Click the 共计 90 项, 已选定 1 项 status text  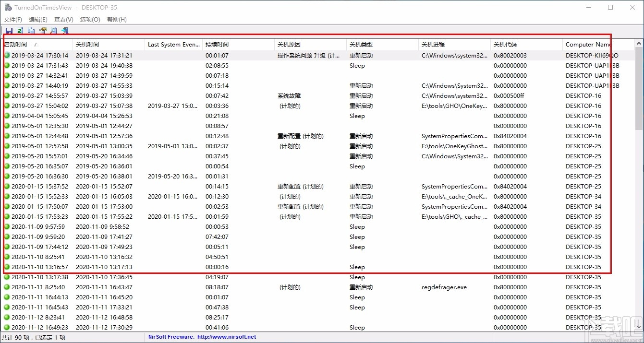coord(33,337)
